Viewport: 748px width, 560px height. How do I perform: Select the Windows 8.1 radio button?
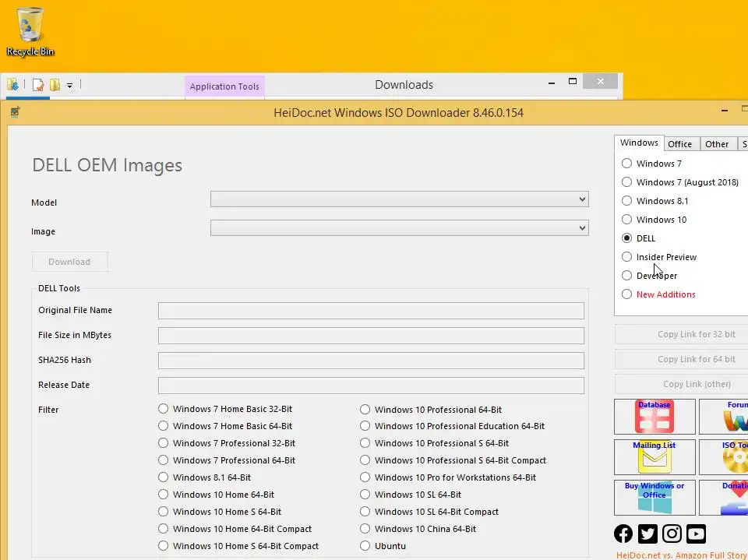pyautogui.click(x=626, y=201)
